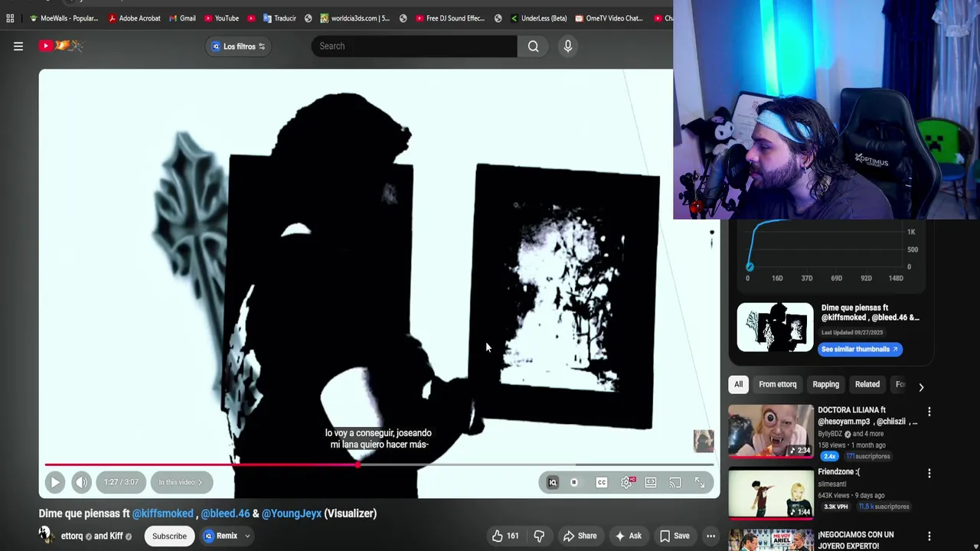Open options for NEGOCIAMOS CON UN JOYERO video
980x551 pixels.
(929, 536)
